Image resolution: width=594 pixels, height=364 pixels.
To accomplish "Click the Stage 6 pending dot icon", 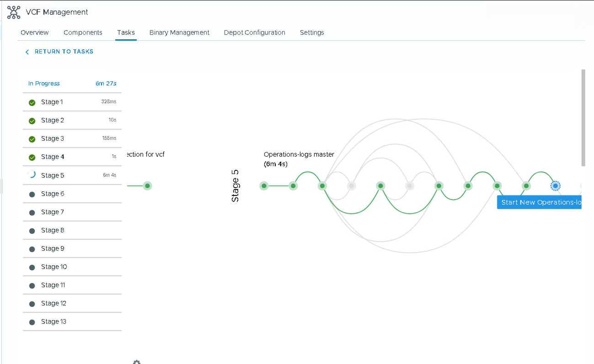I will [x=32, y=194].
